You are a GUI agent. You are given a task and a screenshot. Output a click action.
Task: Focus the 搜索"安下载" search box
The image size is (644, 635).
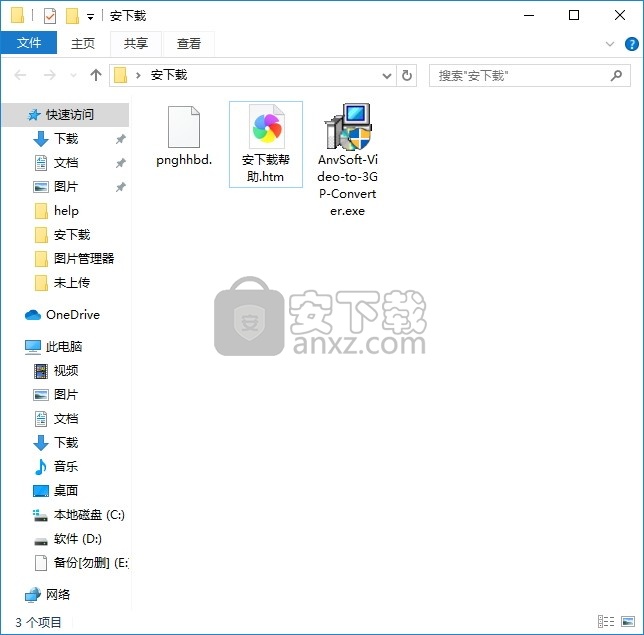point(530,76)
